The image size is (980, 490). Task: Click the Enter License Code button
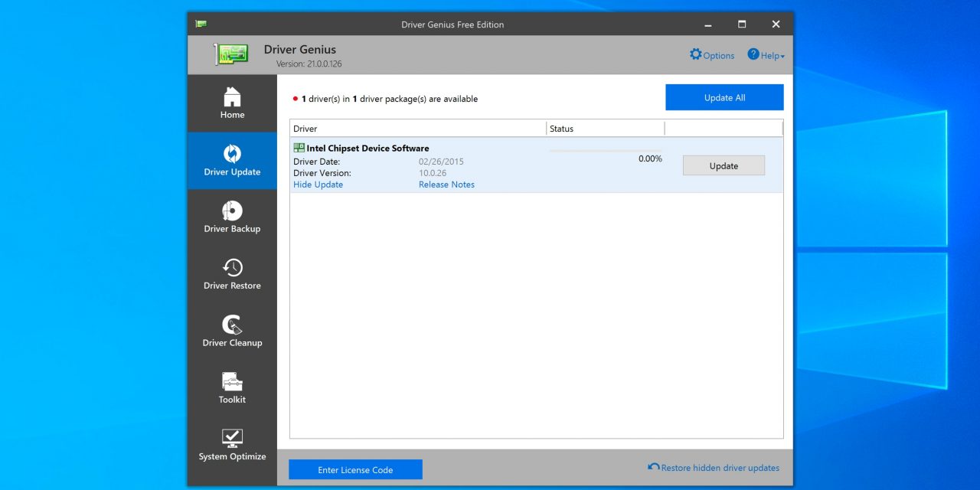pyautogui.click(x=355, y=469)
